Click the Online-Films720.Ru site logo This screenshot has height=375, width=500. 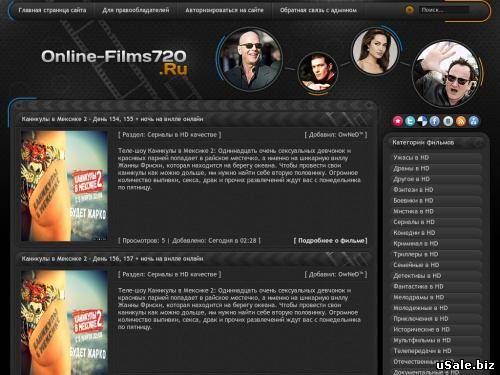point(114,62)
